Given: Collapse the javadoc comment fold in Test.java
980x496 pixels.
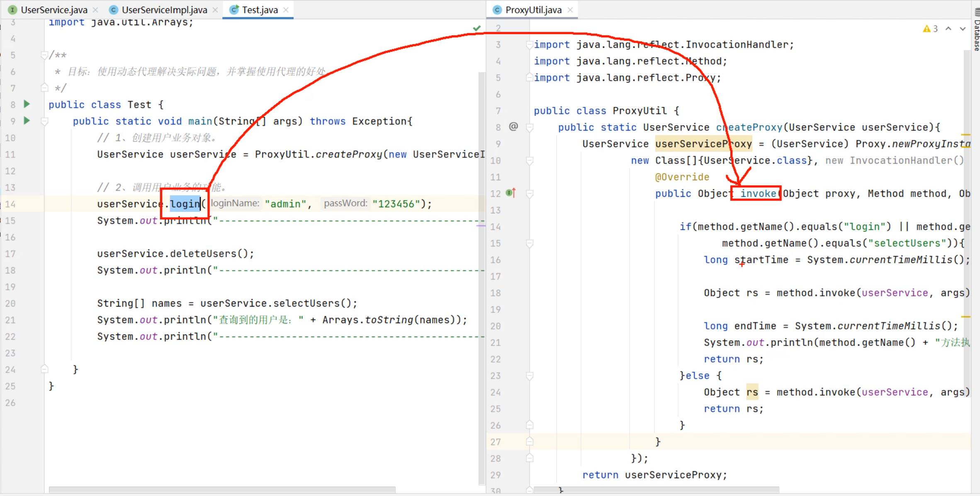Looking at the screenshot, I should 44,55.
